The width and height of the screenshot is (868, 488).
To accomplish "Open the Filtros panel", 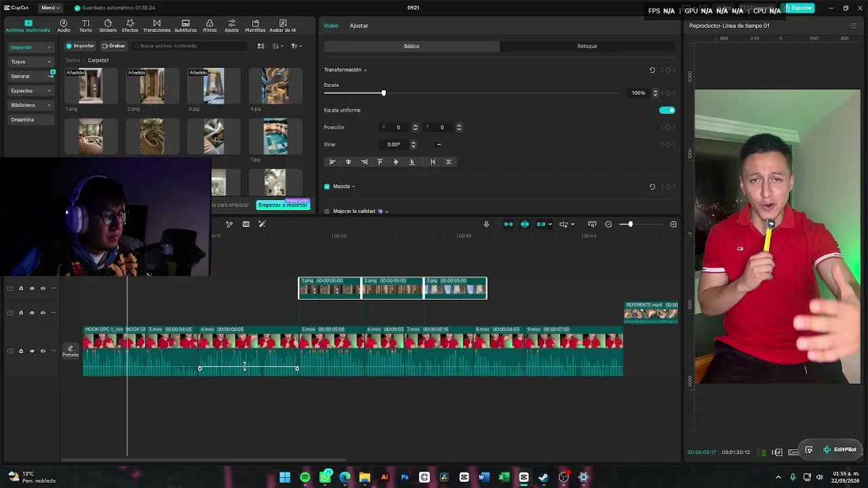I will (210, 26).
